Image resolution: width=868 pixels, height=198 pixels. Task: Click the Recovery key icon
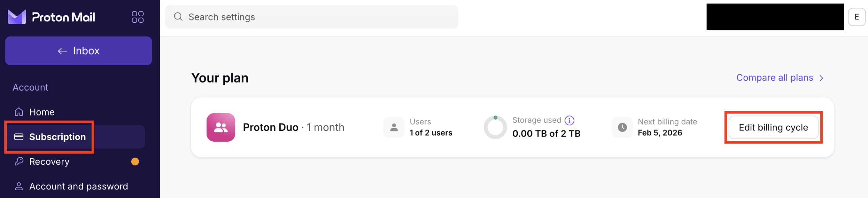[x=19, y=161]
